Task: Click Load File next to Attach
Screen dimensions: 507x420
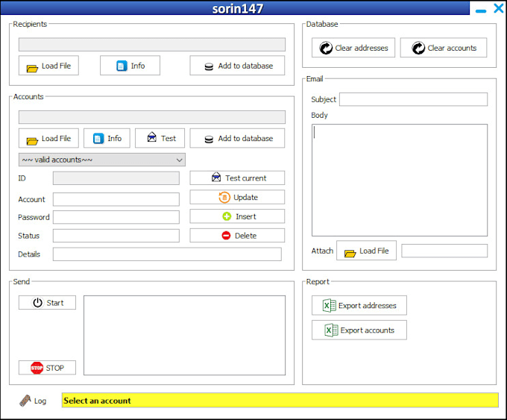Action: click(x=366, y=251)
